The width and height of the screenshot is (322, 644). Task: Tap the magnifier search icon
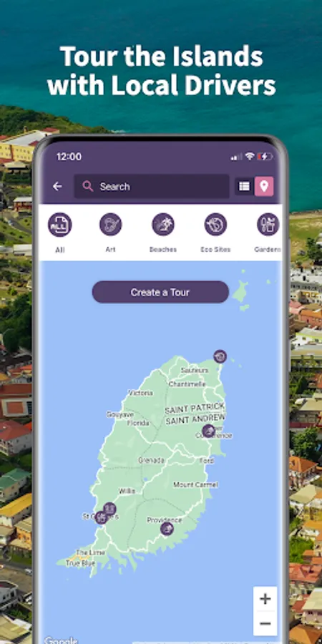tap(87, 187)
